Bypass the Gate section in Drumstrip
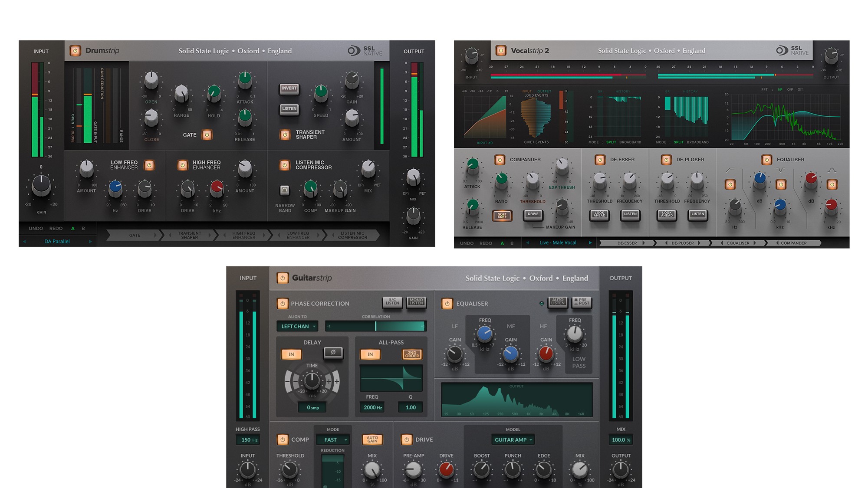Viewport: 868px width, 488px height. [207, 134]
